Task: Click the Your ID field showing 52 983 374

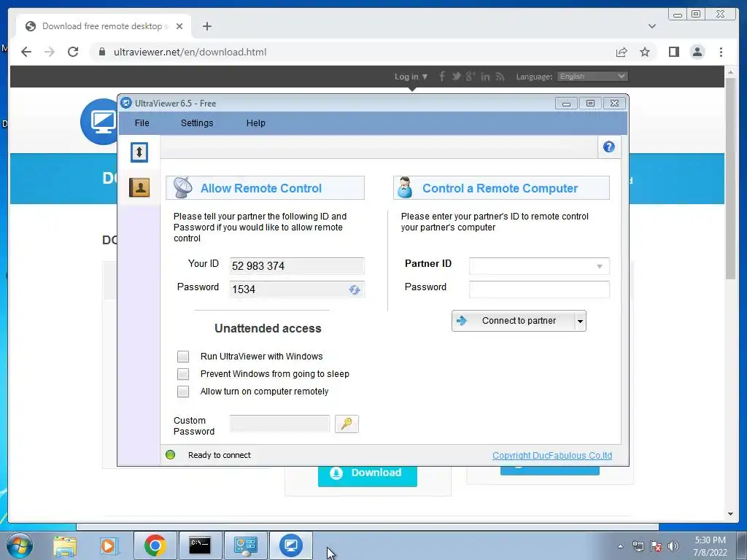Action: (297, 265)
